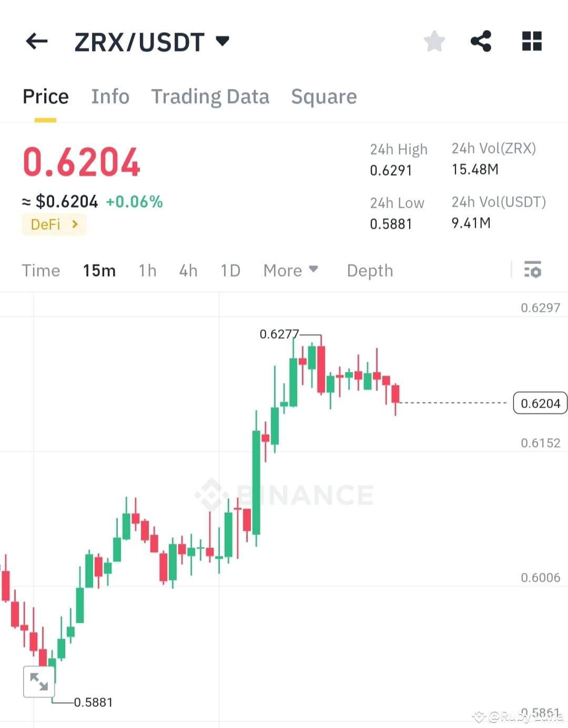The height and width of the screenshot is (728, 568).
Task: Click the Depth view option
Action: point(370,270)
